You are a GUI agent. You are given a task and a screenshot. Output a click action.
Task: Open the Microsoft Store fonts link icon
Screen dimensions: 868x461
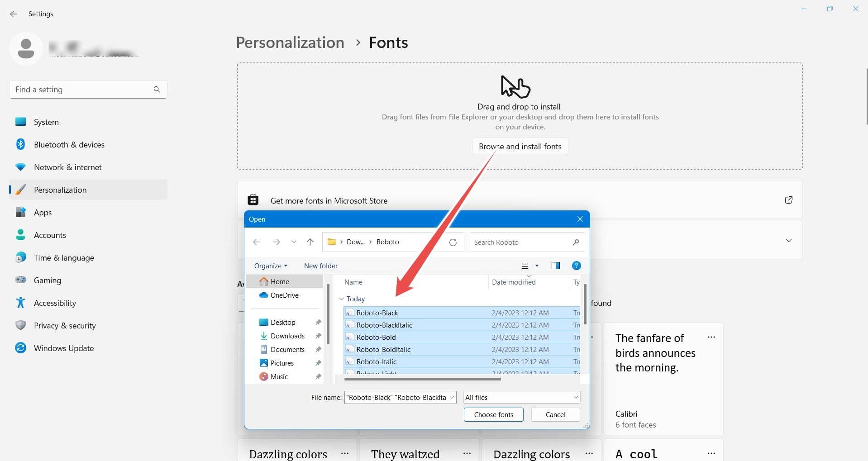pyautogui.click(x=788, y=200)
